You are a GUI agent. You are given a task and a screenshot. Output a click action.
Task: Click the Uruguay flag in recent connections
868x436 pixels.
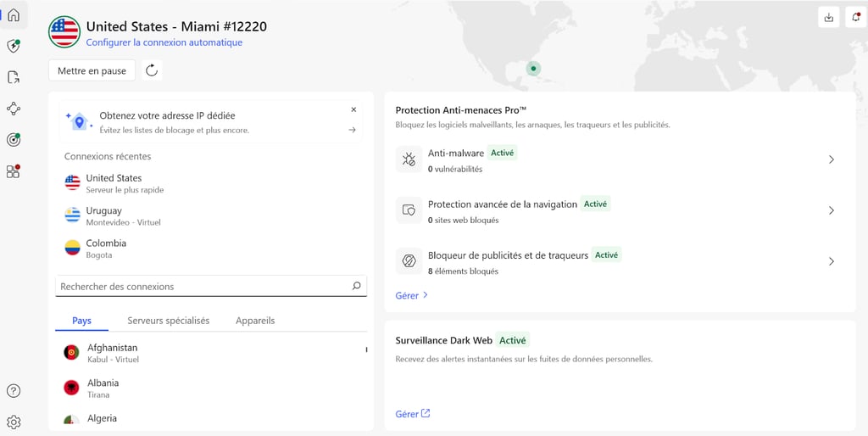coord(73,215)
